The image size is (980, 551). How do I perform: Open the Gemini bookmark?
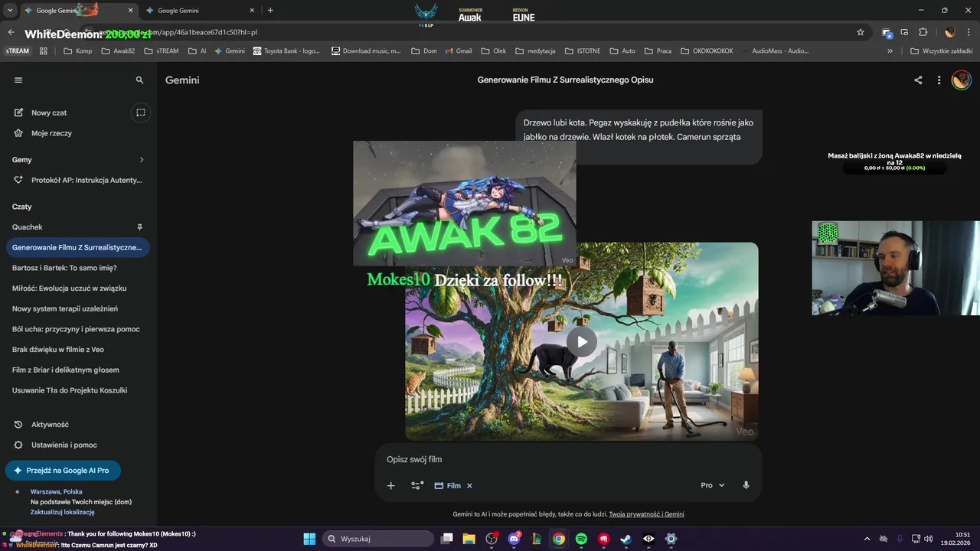pyautogui.click(x=230, y=51)
